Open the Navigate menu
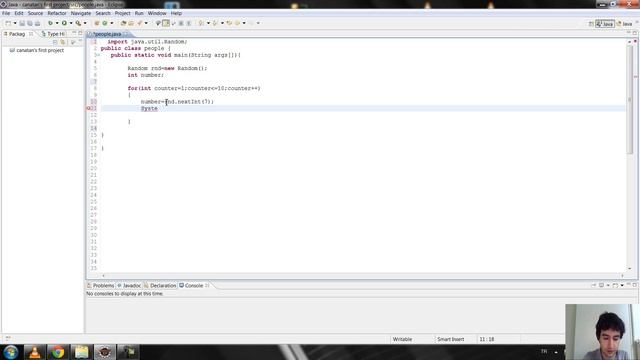Viewport: 640px width, 360px height. click(81, 13)
